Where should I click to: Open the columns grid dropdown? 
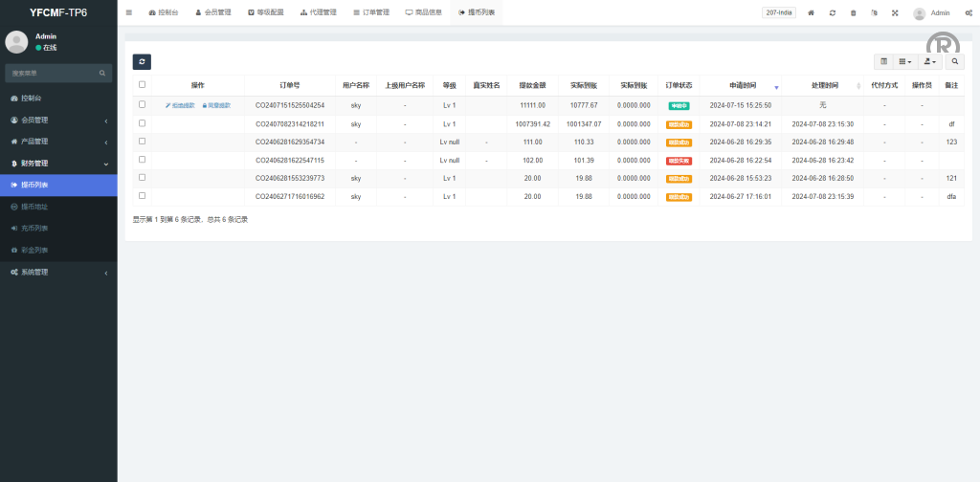pos(905,61)
